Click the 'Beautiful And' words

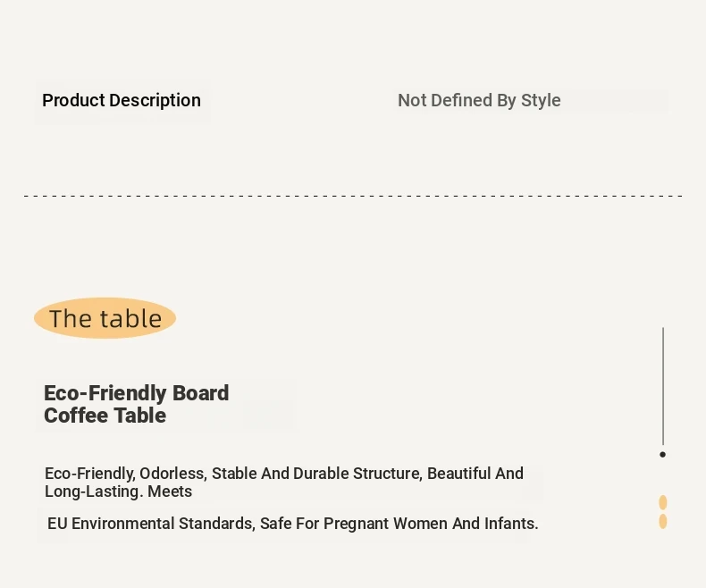[475, 474]
